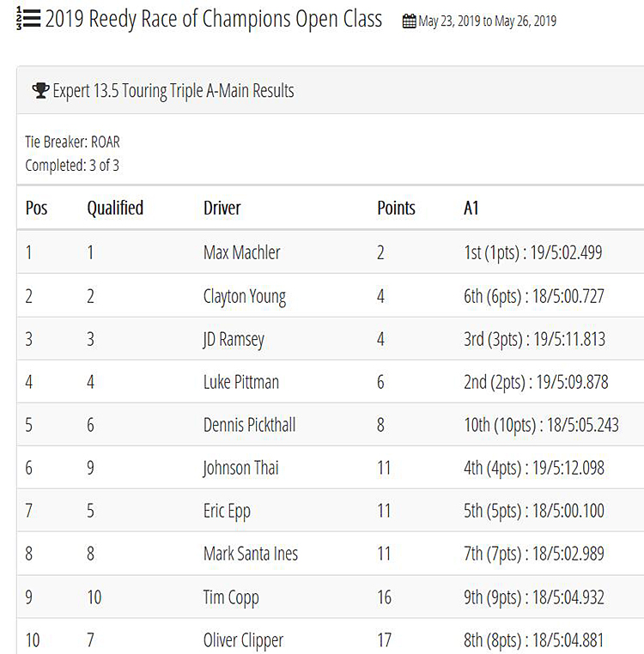Open driver Dennis Pickthall
Screen dimensions: 644x654
pos(250,425)
